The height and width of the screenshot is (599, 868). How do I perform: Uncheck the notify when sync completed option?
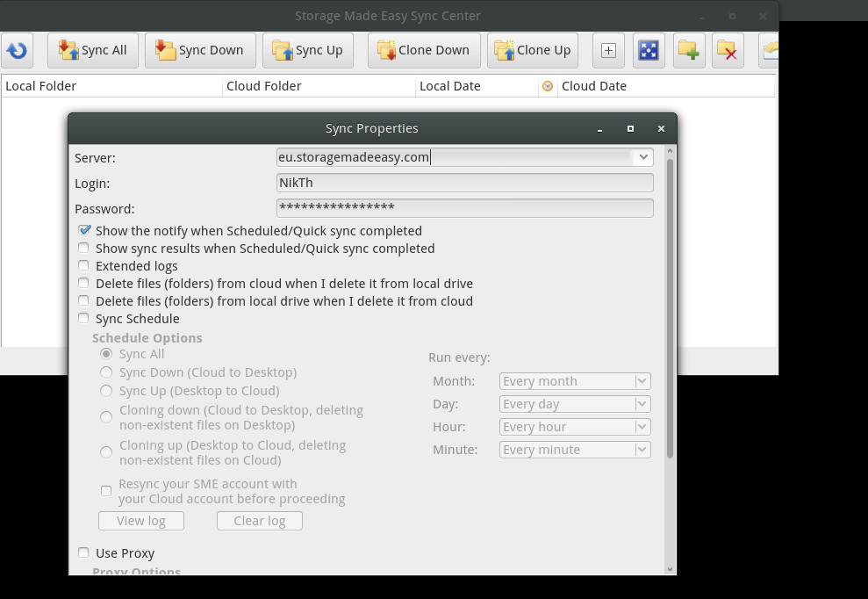tap(84, 231)
